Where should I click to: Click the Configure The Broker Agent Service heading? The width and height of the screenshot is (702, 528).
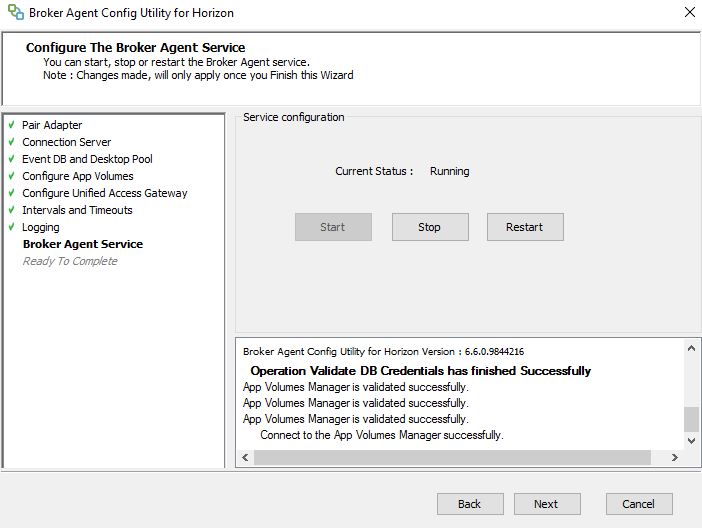[x=136, y=47]
